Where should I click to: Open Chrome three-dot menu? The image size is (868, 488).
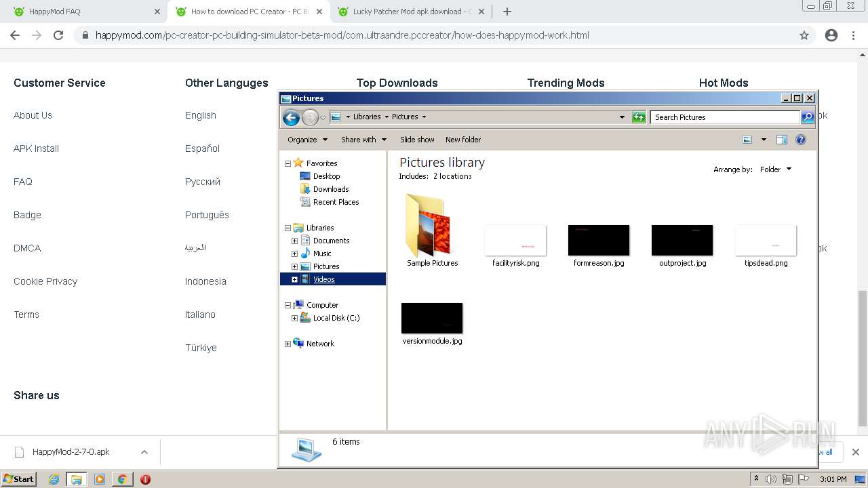coord(853,35)
